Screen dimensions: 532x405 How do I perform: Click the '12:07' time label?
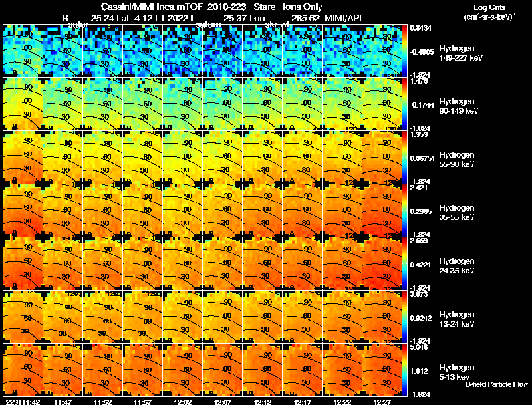click(223, 402)
